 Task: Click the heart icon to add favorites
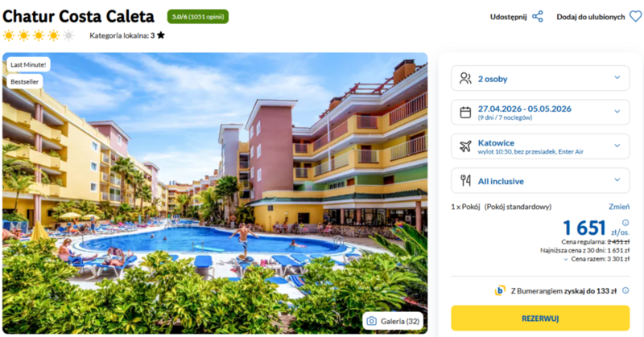(x=635, y=17)
